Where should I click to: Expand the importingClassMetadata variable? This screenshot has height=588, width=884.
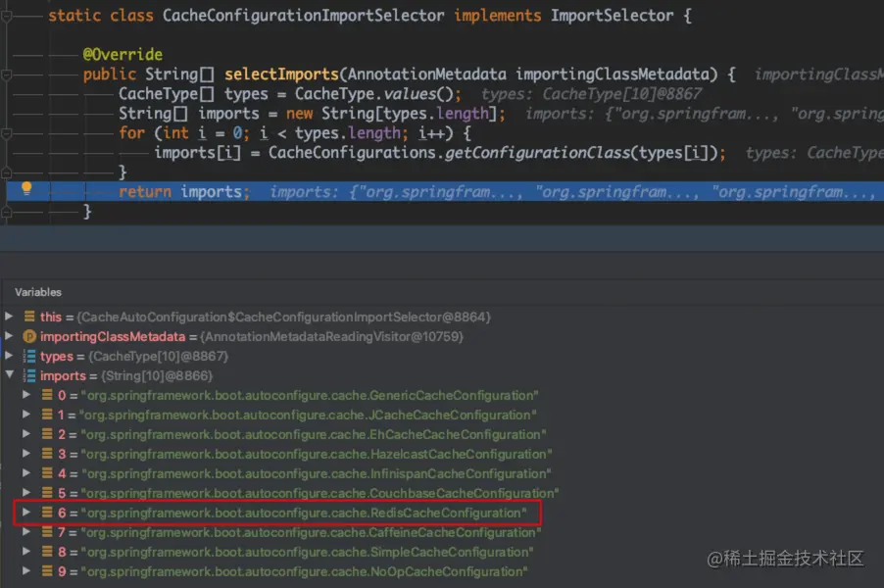pos(9,336)
